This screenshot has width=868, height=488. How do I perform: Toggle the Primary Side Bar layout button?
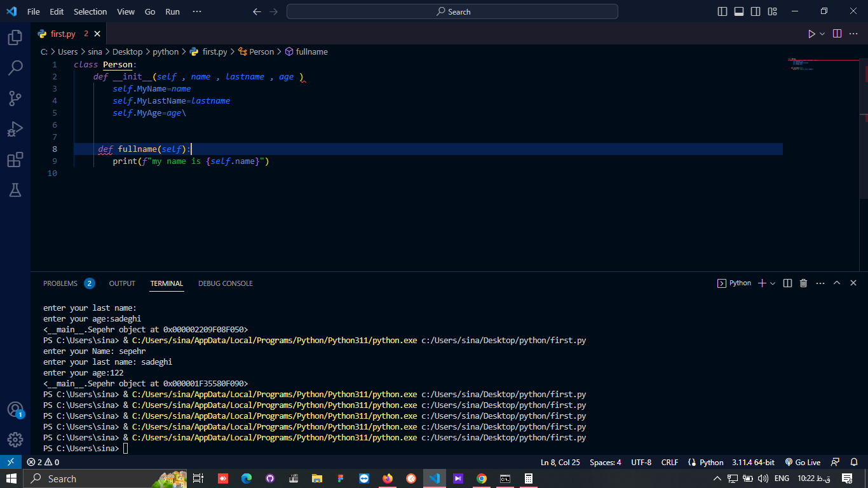click(722, 11)
